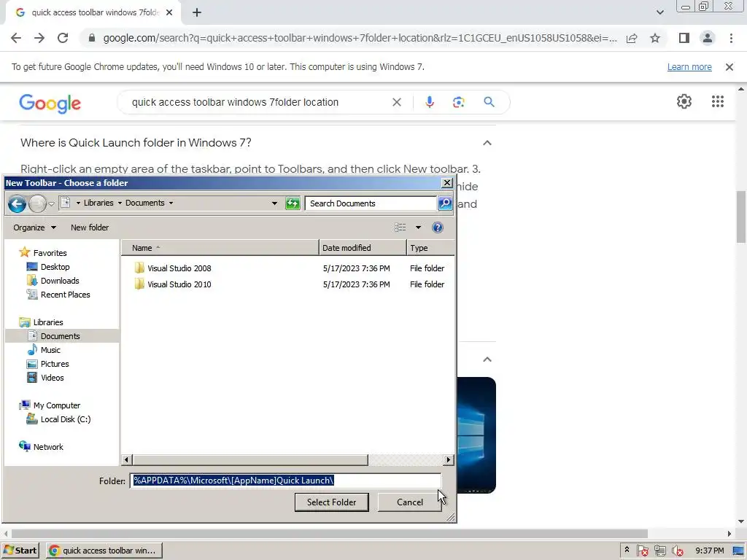The image size is (747, 560).
Task: Open the Windows Start menu
Action: pyautogui.click(x=20, y=551)
